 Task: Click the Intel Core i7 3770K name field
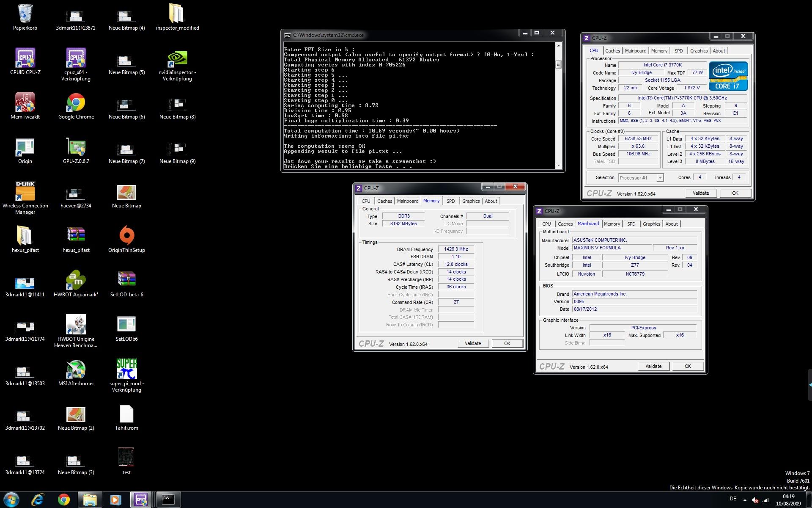click(662, 65)
